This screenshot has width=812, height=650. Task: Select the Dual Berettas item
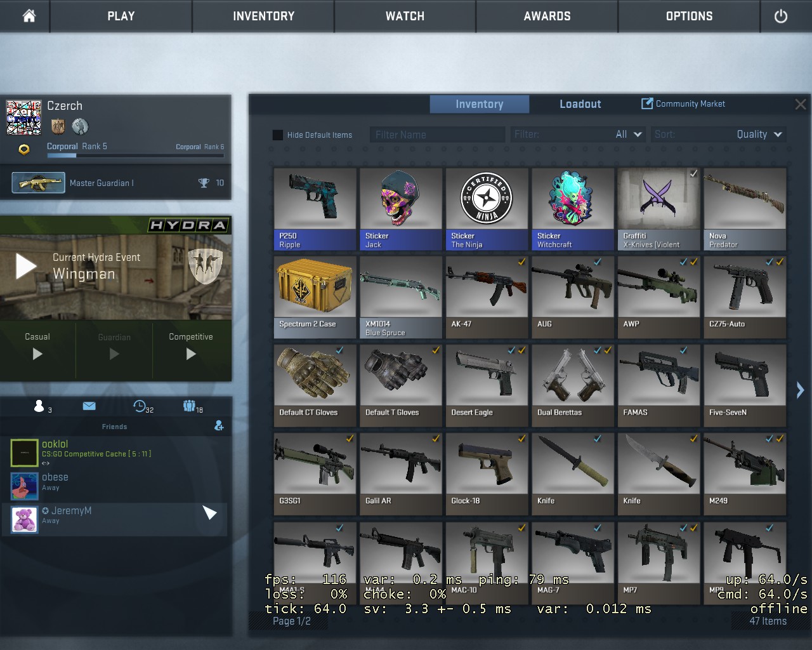(x=573, y=385)
